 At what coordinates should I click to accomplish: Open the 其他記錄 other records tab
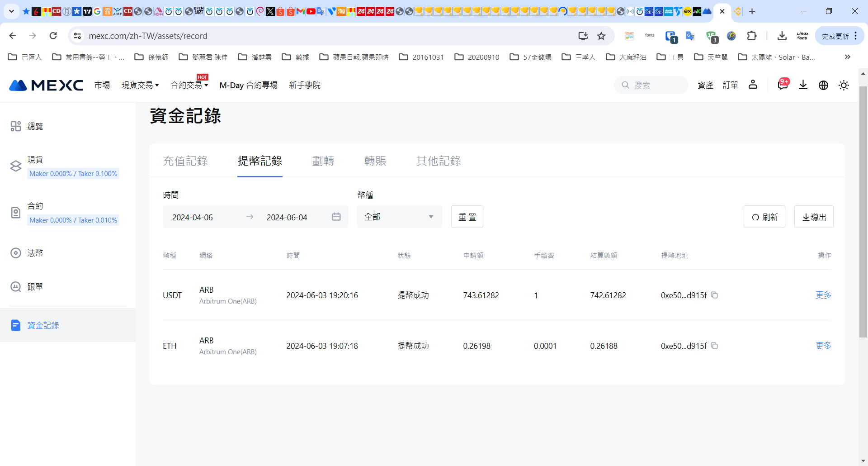[439, 161]
